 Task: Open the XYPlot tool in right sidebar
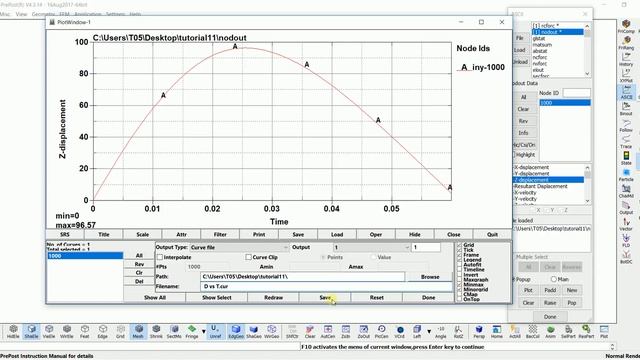(626, 76)
